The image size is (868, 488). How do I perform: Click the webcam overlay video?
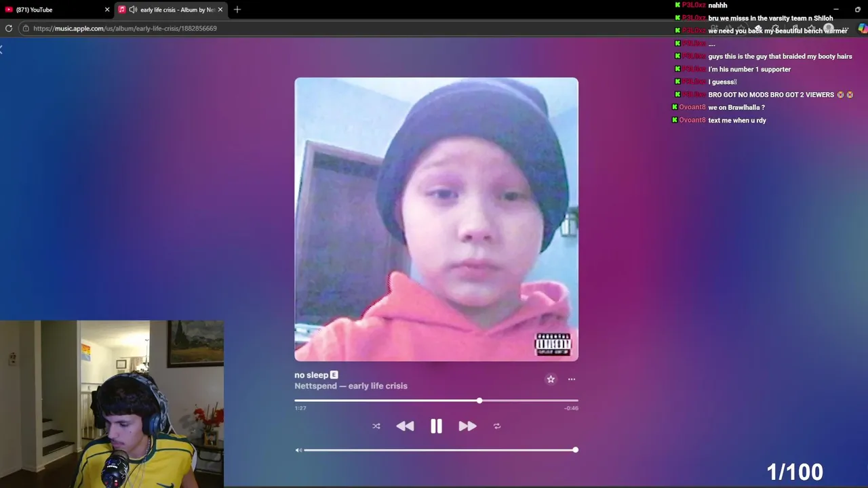click(112, 404)
